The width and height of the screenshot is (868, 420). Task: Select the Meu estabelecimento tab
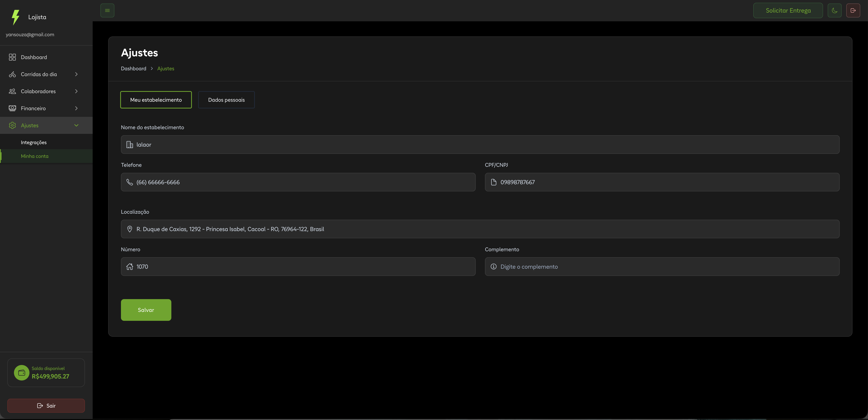coord(156,100)
